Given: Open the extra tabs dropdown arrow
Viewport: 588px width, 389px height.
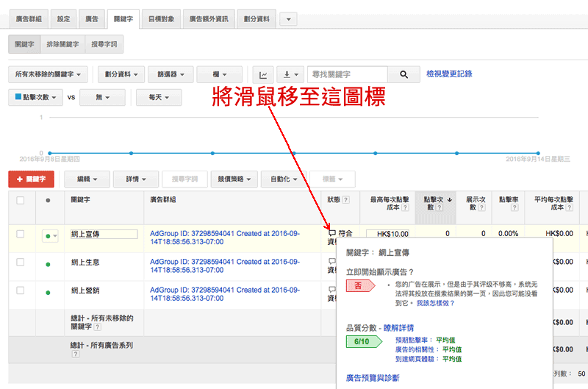Looking at the screenshot, I should tap(288, 19).
